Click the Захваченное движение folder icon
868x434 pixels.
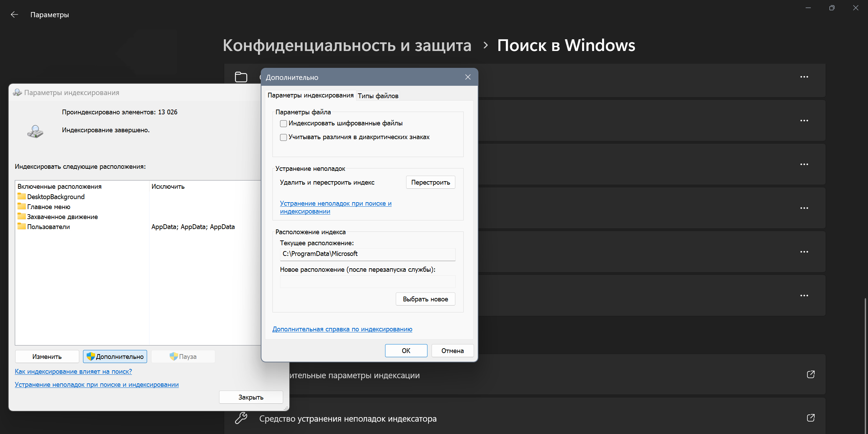pyautogui.click(x=22, y=216)
